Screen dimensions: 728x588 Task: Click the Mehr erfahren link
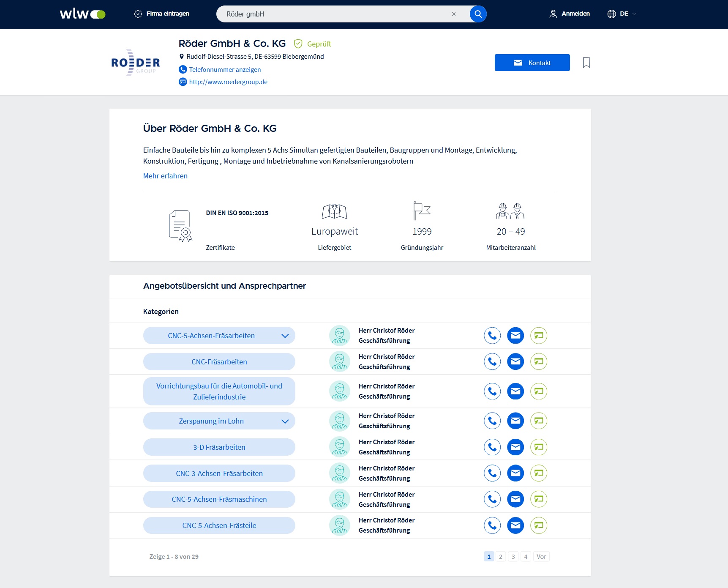point(165,176)
